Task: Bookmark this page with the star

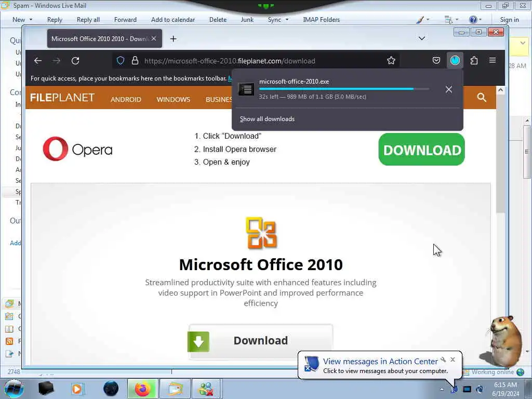Action: [x=391, y=61]
